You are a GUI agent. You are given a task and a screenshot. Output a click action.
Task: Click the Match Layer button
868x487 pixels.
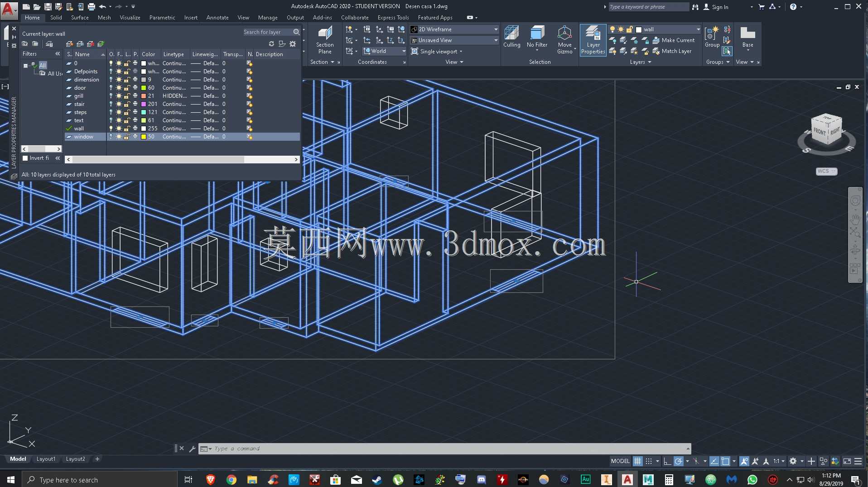coord(672,51)
